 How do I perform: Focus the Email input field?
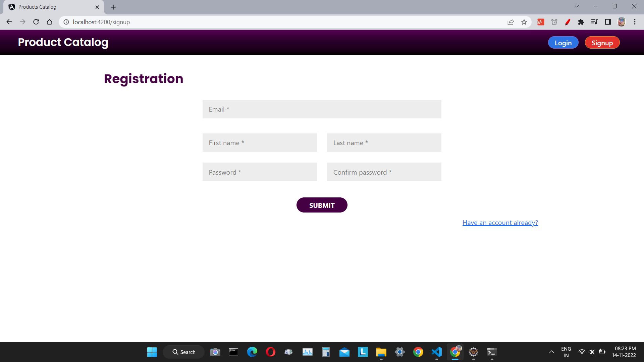tap(322, 109)
